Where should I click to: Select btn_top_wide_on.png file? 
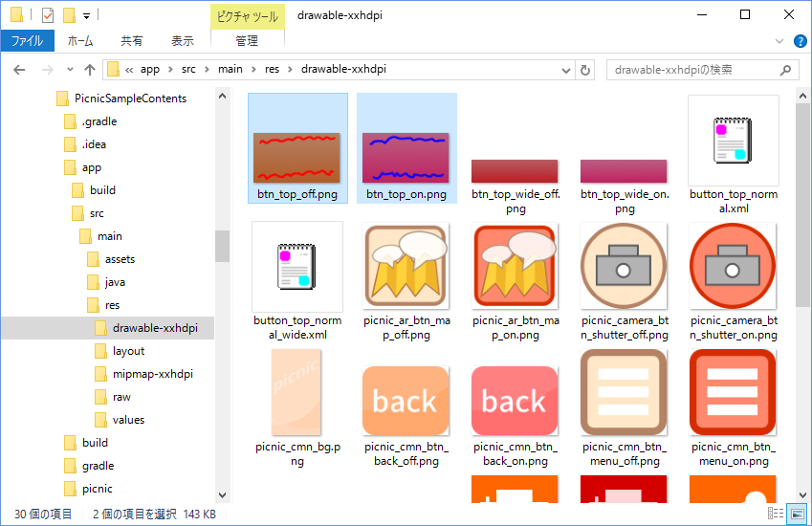(624, 171)
